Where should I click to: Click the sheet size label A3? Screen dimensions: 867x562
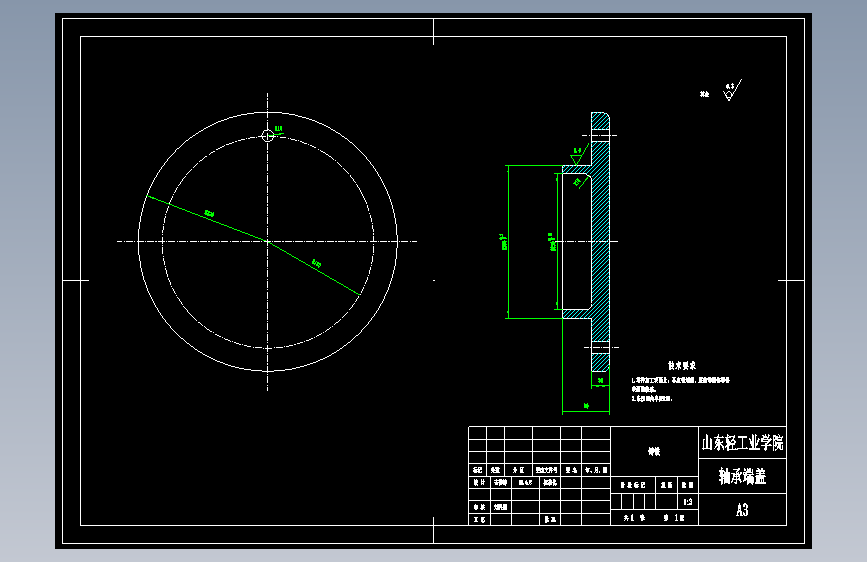click(x=743, y=509)
